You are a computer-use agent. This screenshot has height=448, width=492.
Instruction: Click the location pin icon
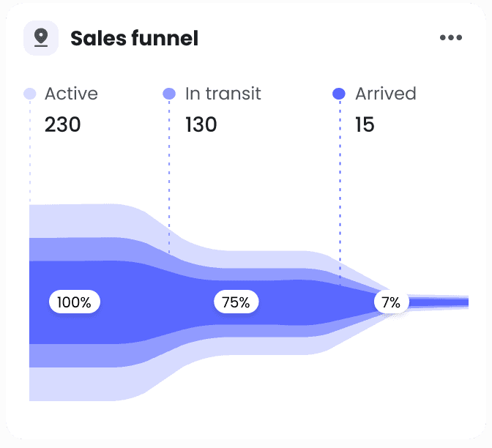41,38
